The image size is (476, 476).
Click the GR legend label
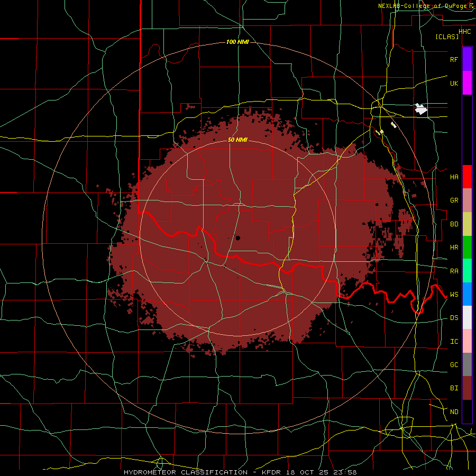click(454, 200)
